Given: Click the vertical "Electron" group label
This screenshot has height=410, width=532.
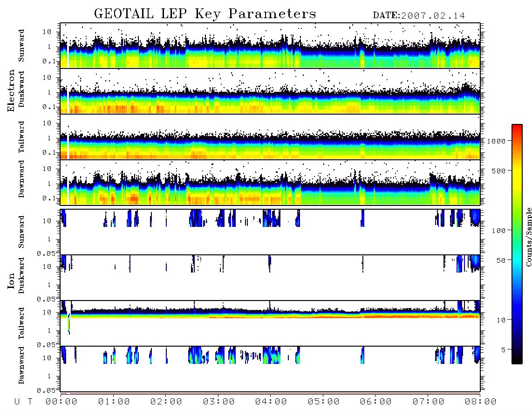Looking at the screenshot, I should click(x=11, y=90).
